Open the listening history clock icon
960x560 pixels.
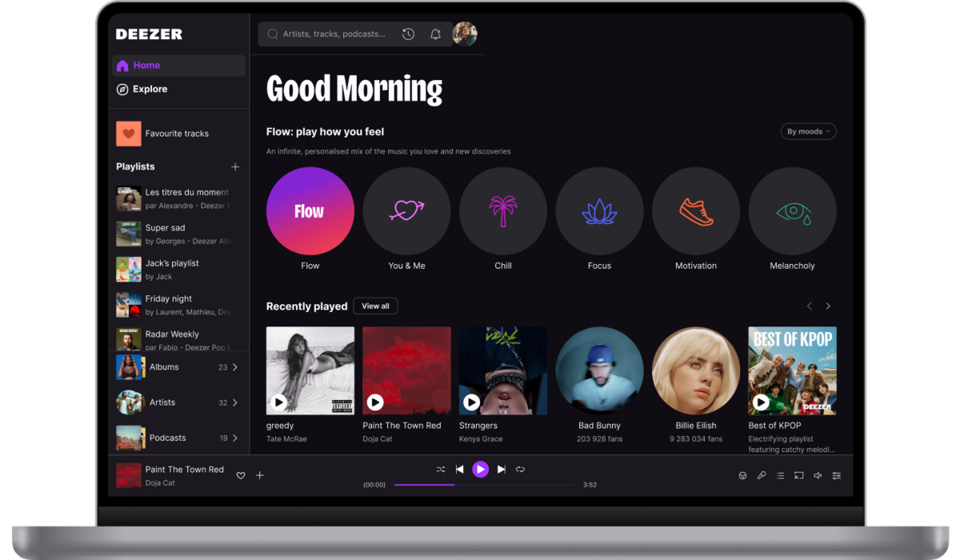click(x=408, y=34)
